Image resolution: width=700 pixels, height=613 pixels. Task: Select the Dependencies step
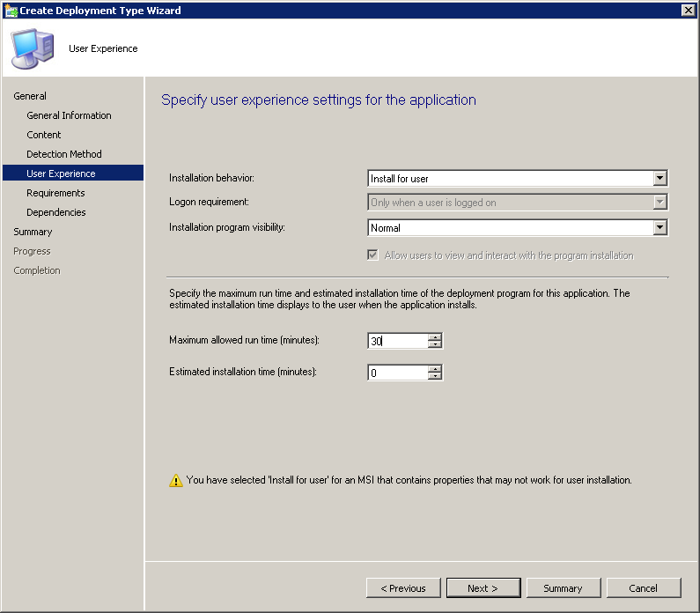pos(56,212)
